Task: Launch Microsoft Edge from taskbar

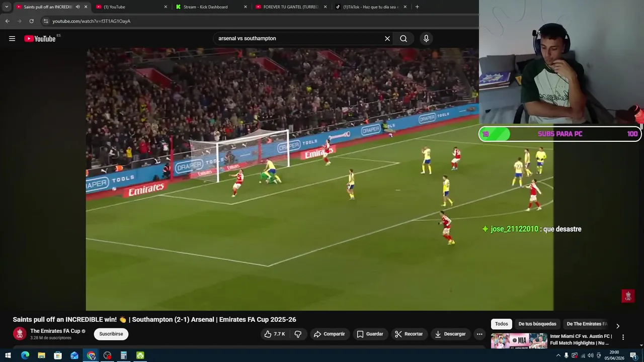Action: coord(25,355)
